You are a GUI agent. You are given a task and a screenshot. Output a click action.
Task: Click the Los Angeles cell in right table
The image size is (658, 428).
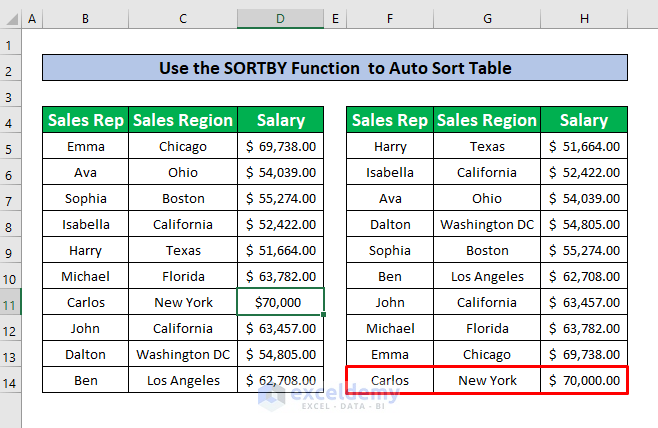(x=487, y=276)
